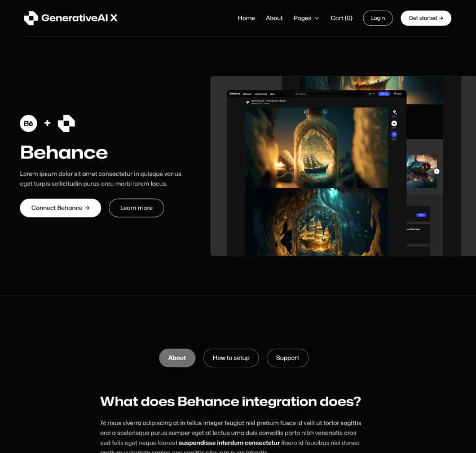Image resolution: width=476 pixels, height=453 pixels.
Task: Click the spaceship thumbnail in preview sidebar
Action: tap(422, 171)
